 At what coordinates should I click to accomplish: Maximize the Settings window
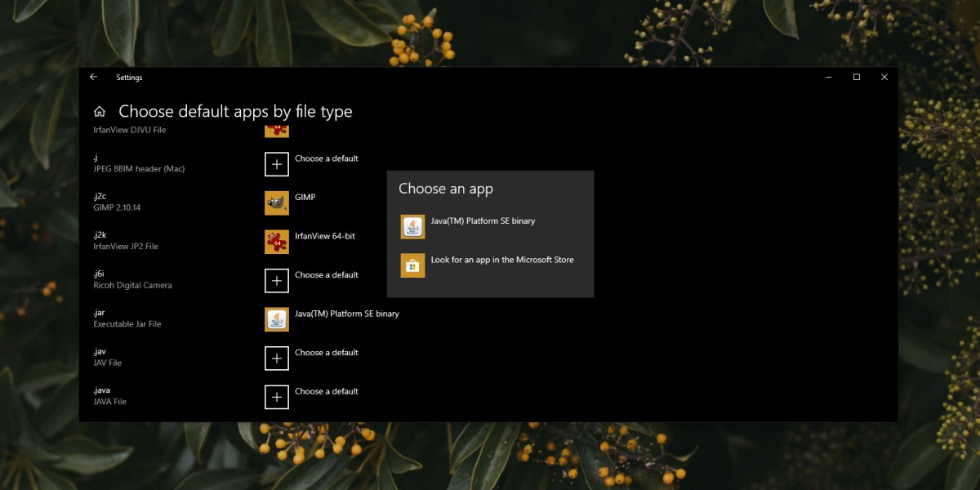point(857,77)
